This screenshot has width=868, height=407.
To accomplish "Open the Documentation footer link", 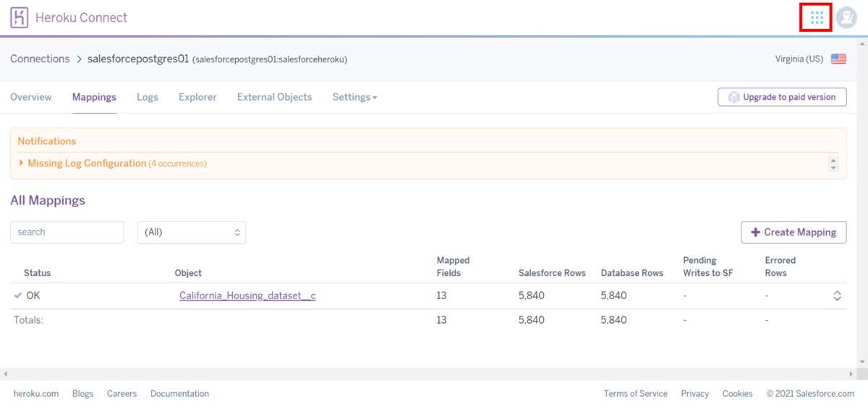I will (x=179, y=394).
